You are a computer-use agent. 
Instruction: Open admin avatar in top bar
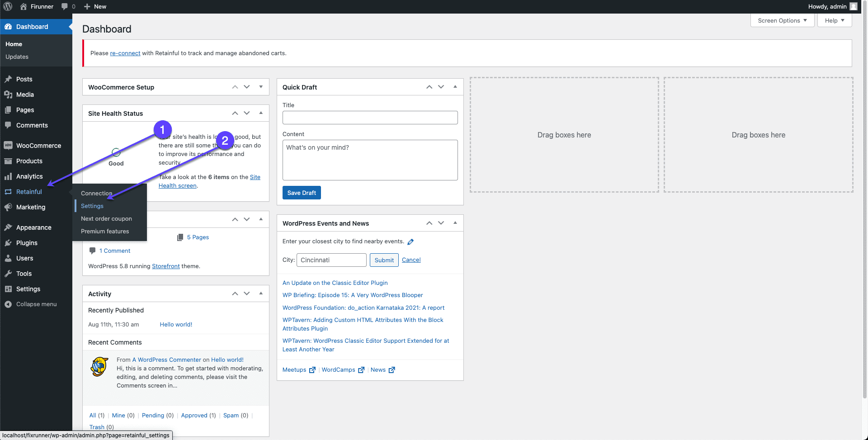pos(854,6)
